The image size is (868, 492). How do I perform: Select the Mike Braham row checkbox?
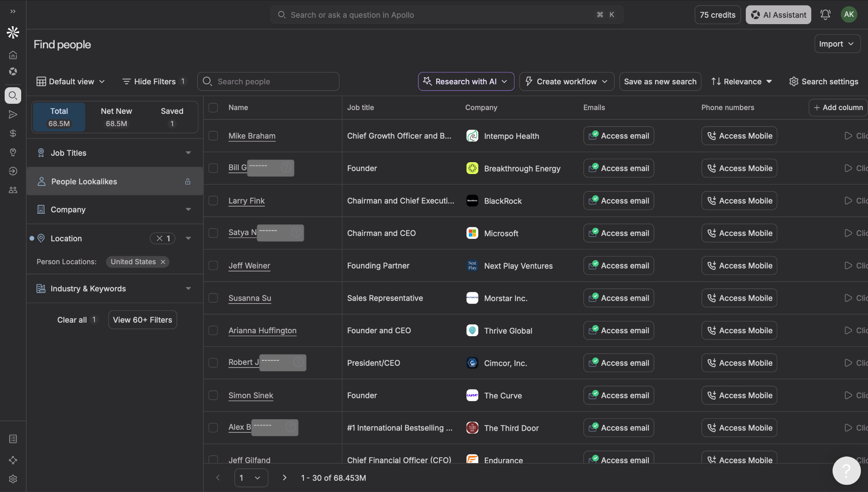[213, 135]
